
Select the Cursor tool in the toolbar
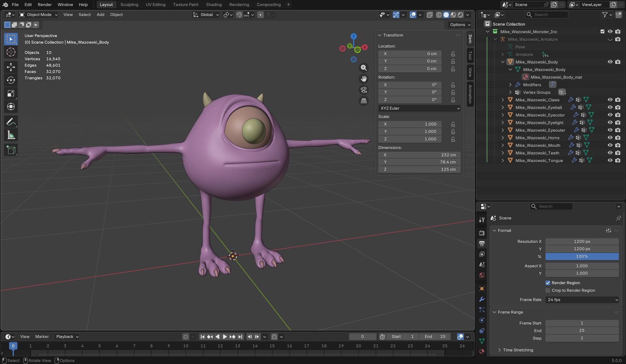coord(11,52)
